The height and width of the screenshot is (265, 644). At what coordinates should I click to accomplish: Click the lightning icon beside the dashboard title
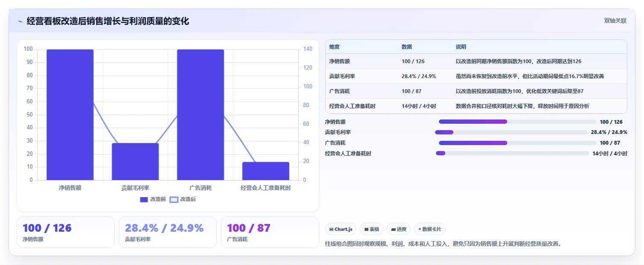(x=20, y=21)
